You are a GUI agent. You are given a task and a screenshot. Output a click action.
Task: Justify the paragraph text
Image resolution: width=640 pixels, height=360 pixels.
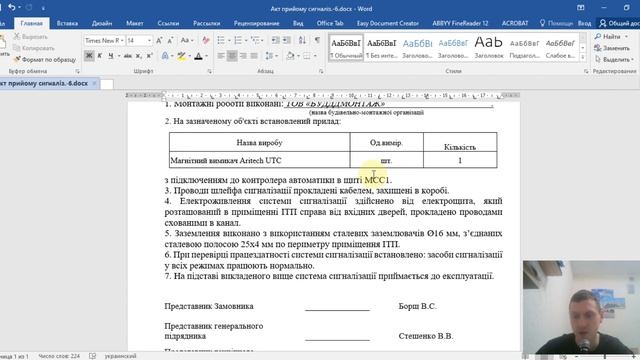click(254, 56)
